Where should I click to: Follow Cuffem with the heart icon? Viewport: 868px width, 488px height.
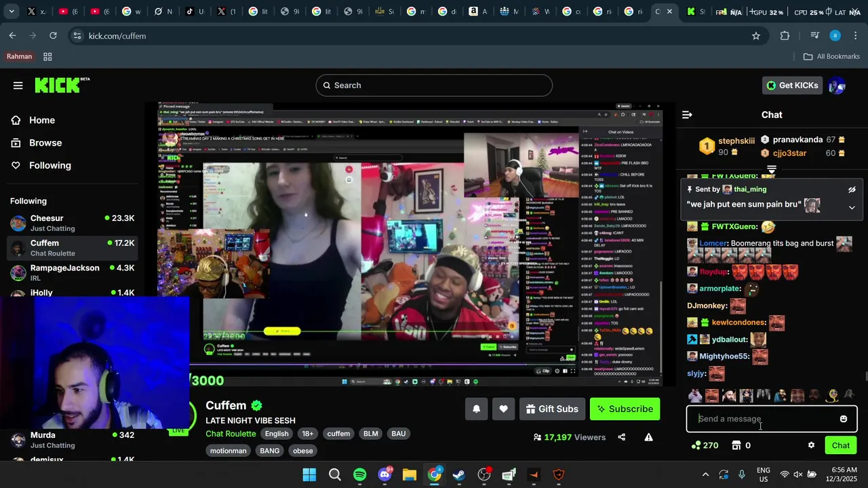[503, 409]
